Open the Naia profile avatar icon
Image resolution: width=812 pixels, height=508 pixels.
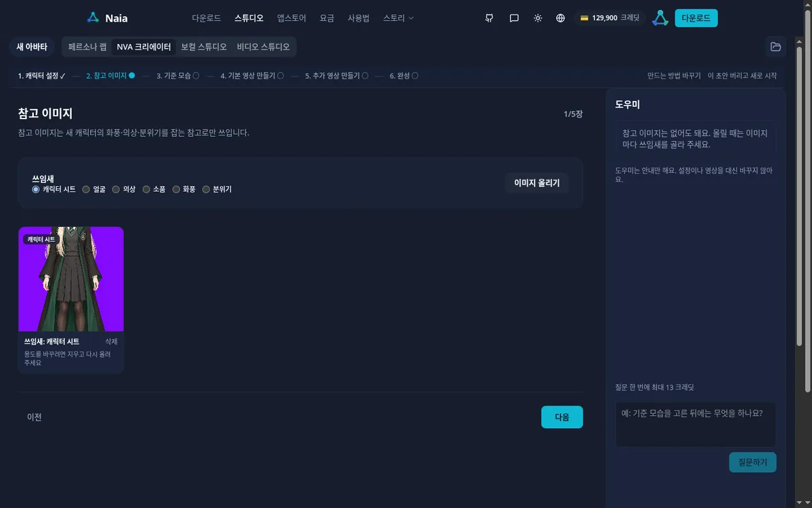tap(660, 18)
